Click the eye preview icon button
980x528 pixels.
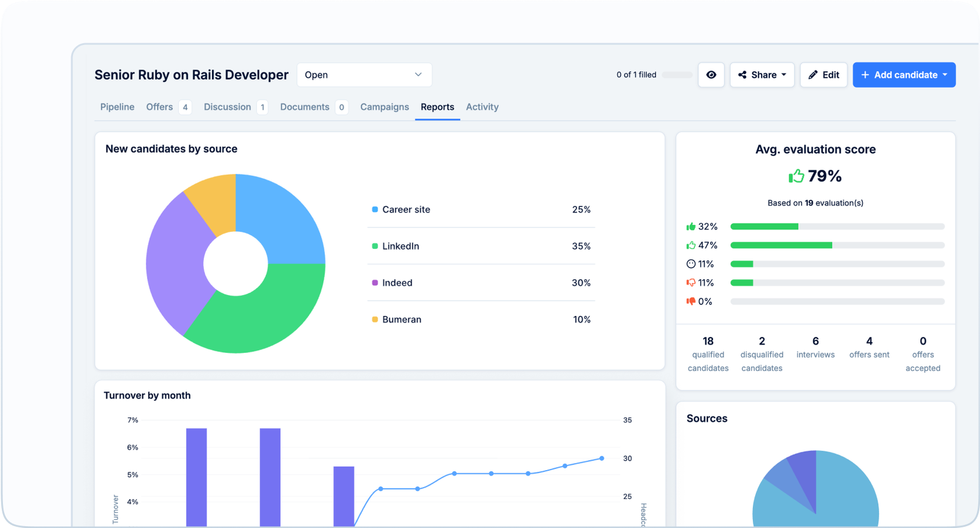click(711, 75)
